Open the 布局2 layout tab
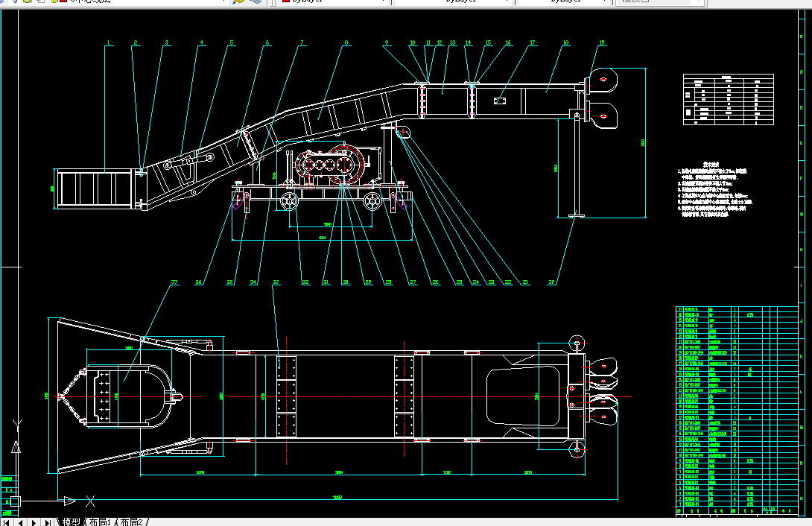This screenshot has width=812, height=526. coord(132,522)
